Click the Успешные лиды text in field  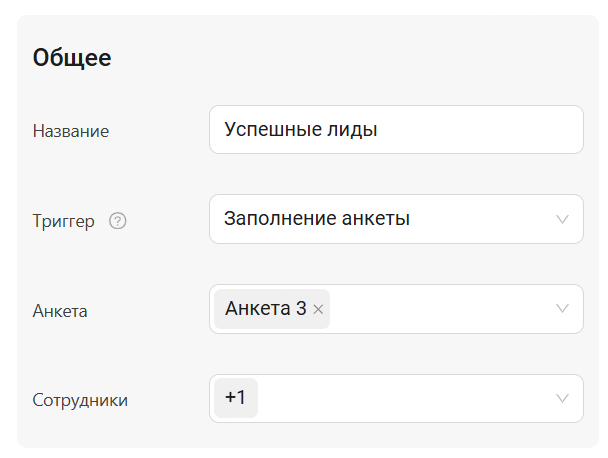click(x=301, y=130)
